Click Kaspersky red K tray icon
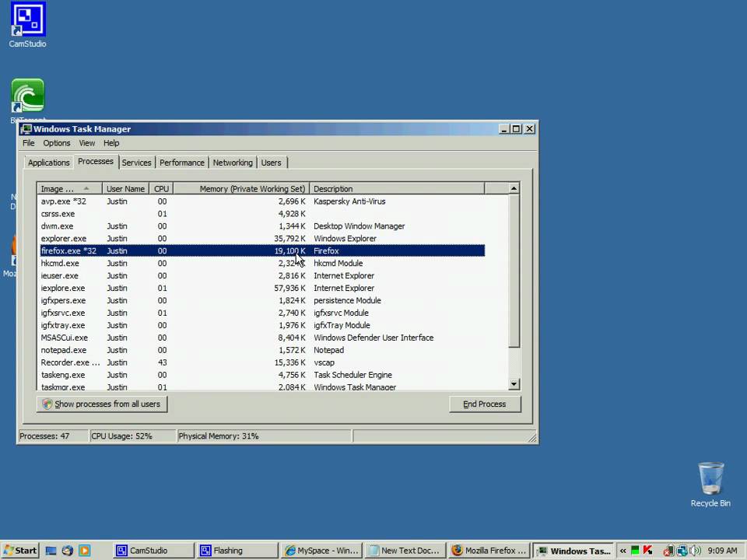The width and height of the screenshot is (747, 560). tap(647, 551)
